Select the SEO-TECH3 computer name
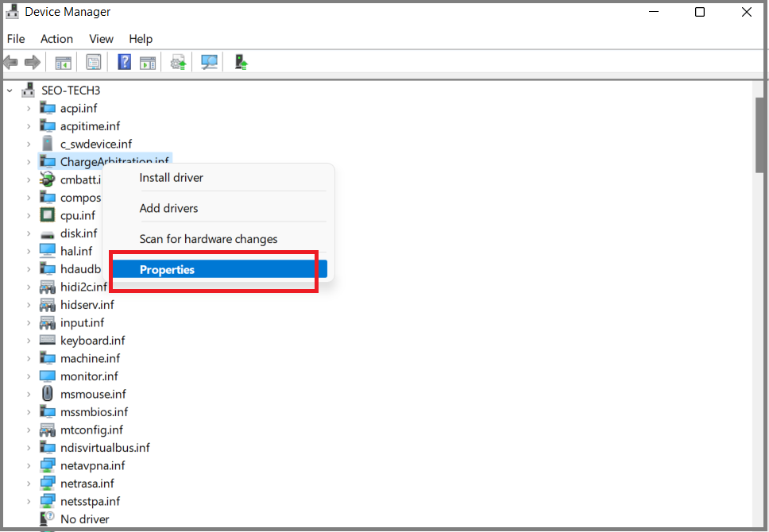 click(x=71, y=91)
